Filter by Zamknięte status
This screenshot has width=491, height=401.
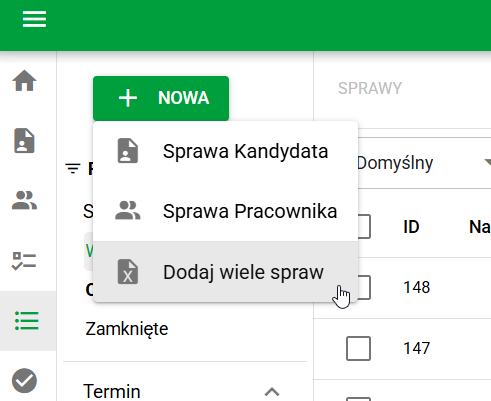click(x=127, y=329)
